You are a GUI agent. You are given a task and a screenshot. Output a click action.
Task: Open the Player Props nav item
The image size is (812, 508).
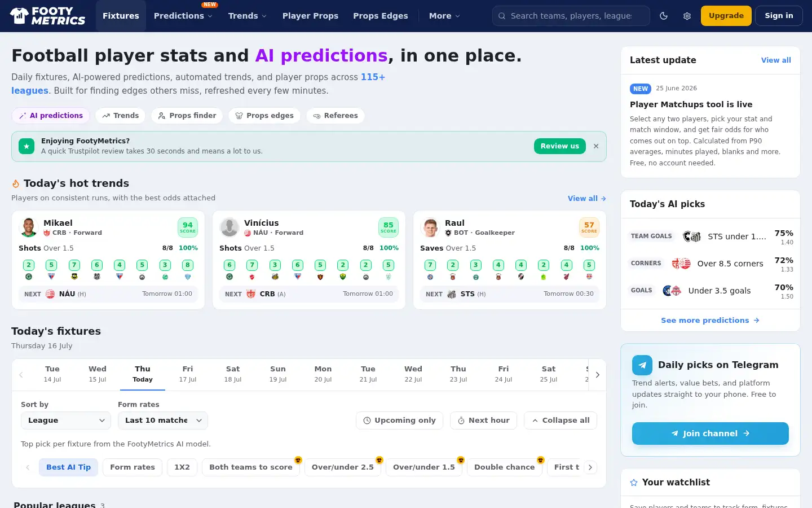pos(310,16)
